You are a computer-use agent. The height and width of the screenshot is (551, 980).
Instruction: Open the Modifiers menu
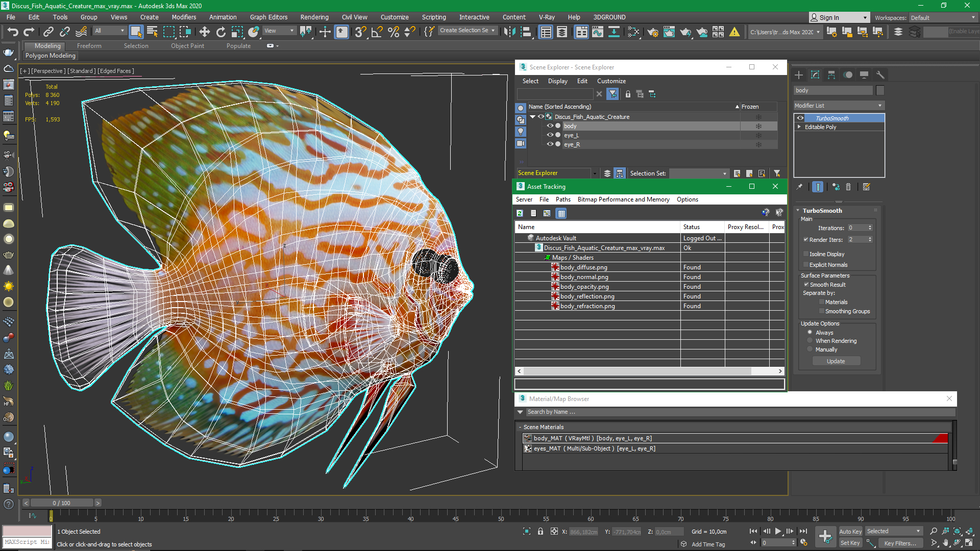(x=184, y=17)
